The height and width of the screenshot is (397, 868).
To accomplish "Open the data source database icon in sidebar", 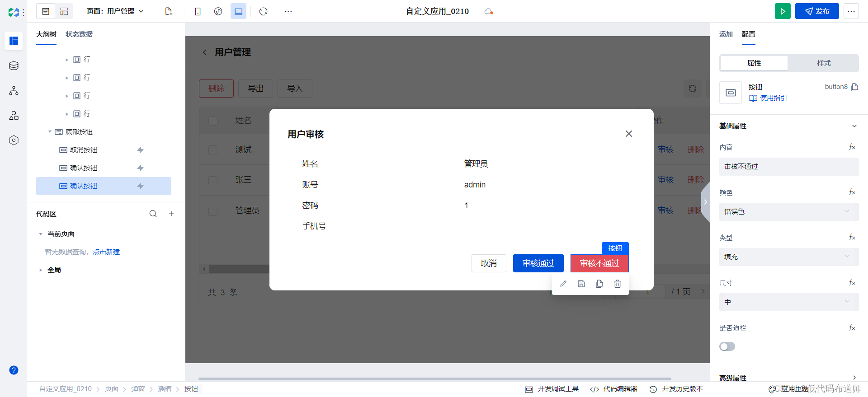I will tap(14, 66).
